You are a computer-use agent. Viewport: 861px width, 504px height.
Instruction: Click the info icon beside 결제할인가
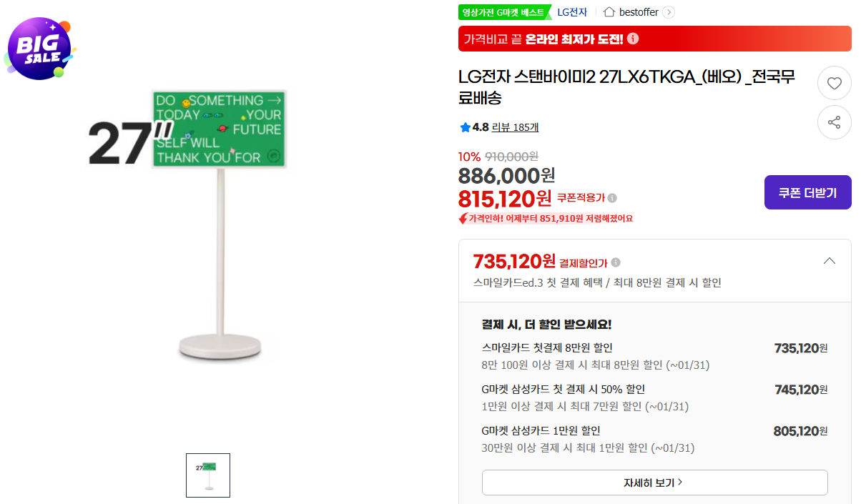point(615,262)
